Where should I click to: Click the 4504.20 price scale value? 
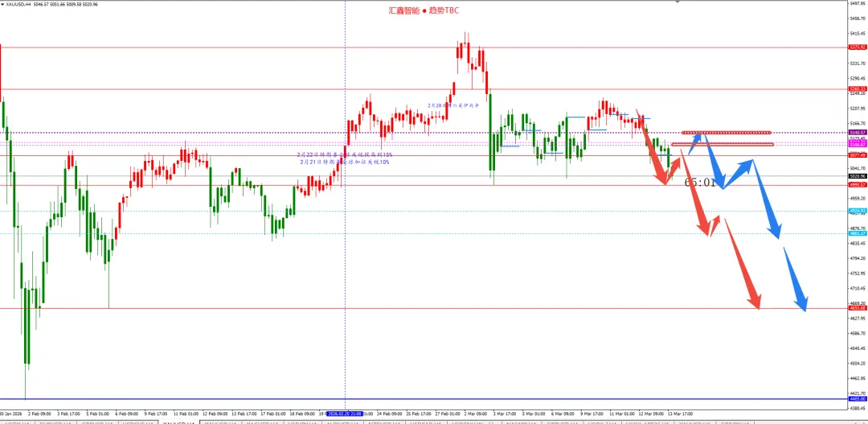[x=858, y=364]
